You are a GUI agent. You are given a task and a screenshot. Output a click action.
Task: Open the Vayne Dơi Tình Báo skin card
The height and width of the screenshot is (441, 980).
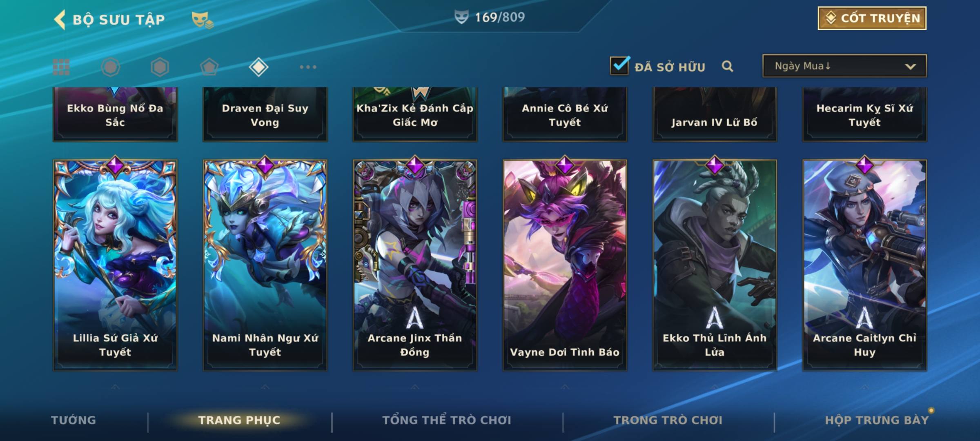tap(565, 265)
